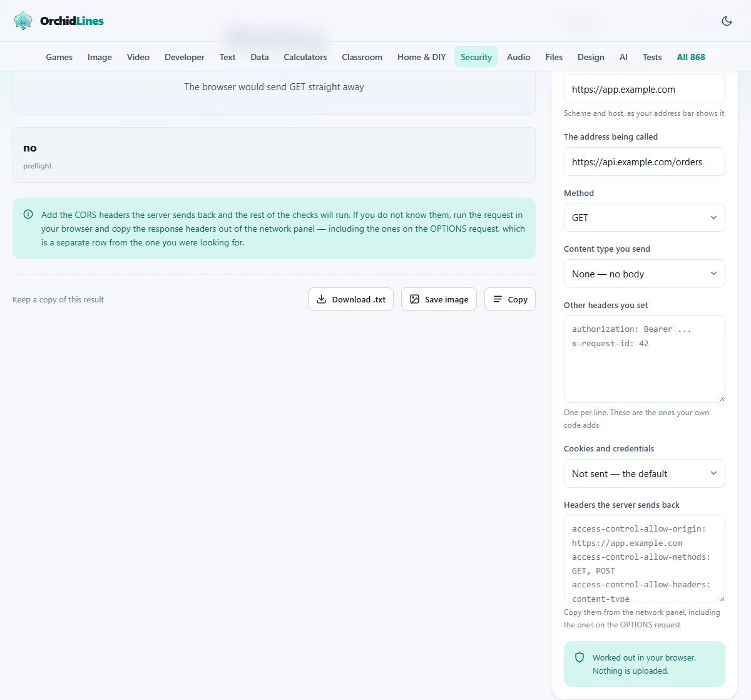The width and height of the screenshot is (751, 700).
Task: Open the Classroom category
Action: coord(362,57)
